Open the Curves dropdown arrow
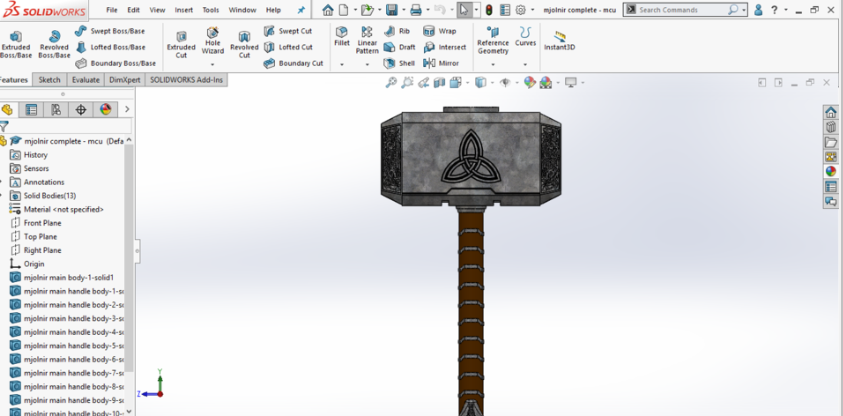The width and height of the screenshot is (843, 416). [525, 64]
